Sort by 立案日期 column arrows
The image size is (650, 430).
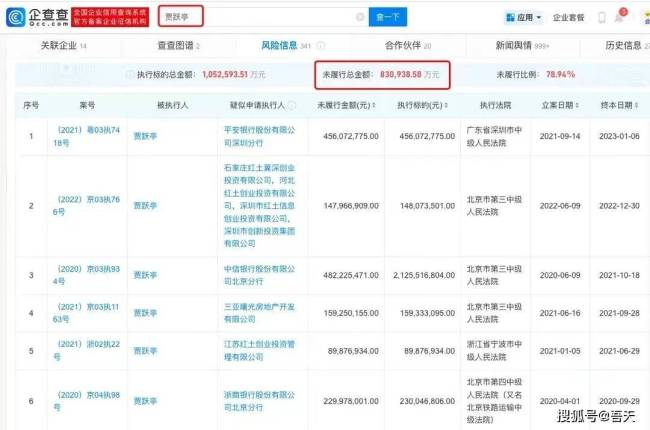(577, 105)
